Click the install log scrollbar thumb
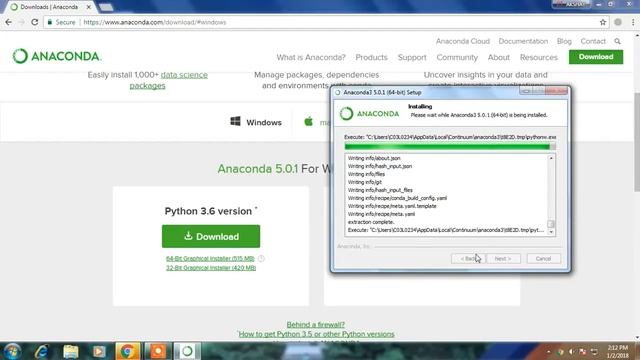This screenshot has width=640, height=360. click(x=551, y=224)
